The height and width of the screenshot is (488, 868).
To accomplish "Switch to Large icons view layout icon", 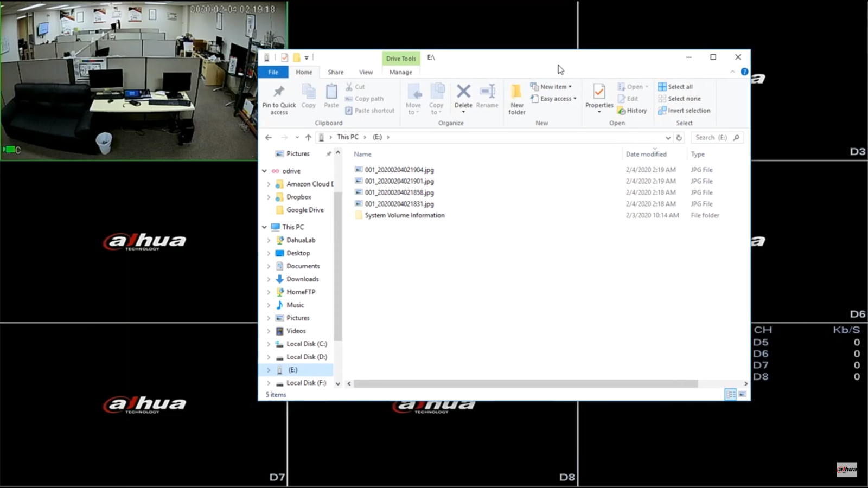I will [742, 394].
